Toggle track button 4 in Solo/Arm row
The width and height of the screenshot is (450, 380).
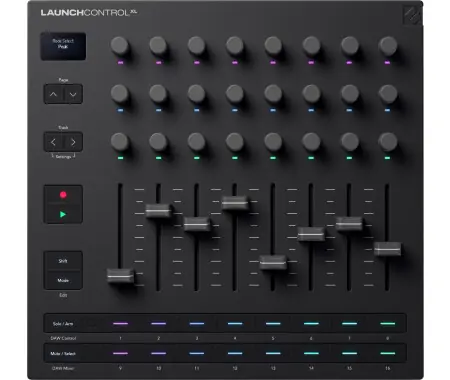coord(235,324)
